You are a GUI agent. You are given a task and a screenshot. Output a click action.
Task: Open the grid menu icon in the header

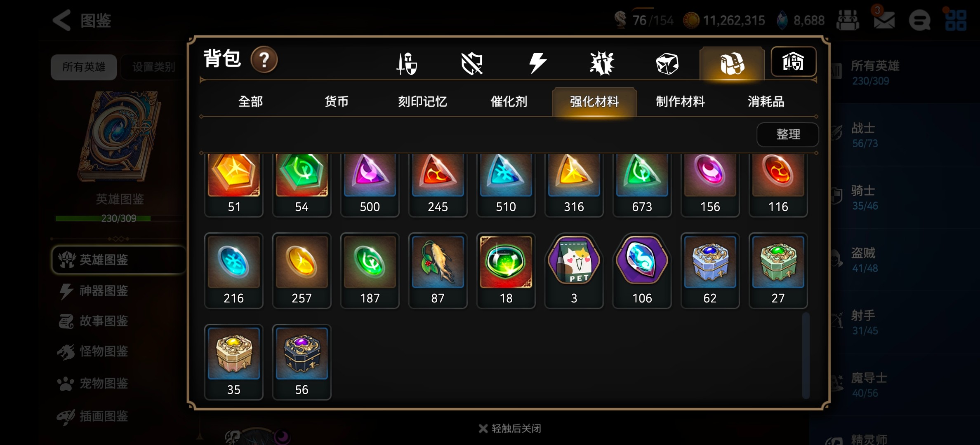956,20
